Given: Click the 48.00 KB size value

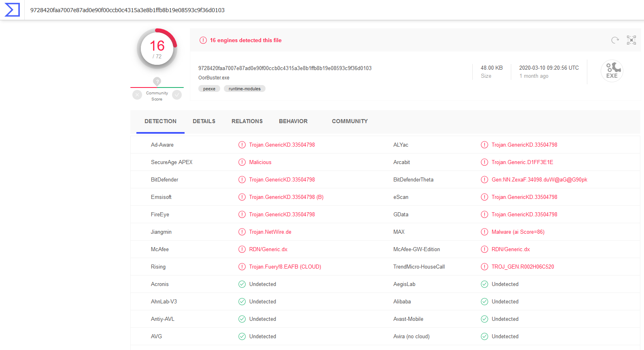Looking at the screenshot, I should tap(492, 68).
